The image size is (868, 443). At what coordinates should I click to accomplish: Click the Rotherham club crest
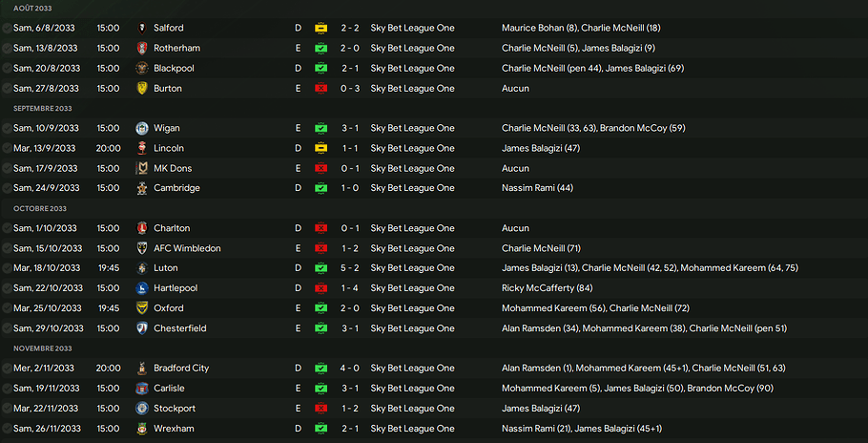click(x=141, y=49)
